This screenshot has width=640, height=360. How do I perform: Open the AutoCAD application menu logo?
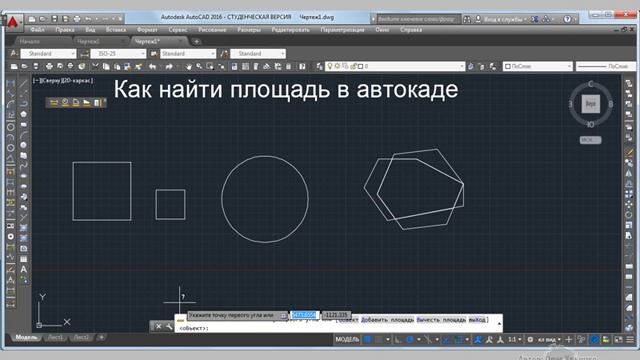click(12, 22)
